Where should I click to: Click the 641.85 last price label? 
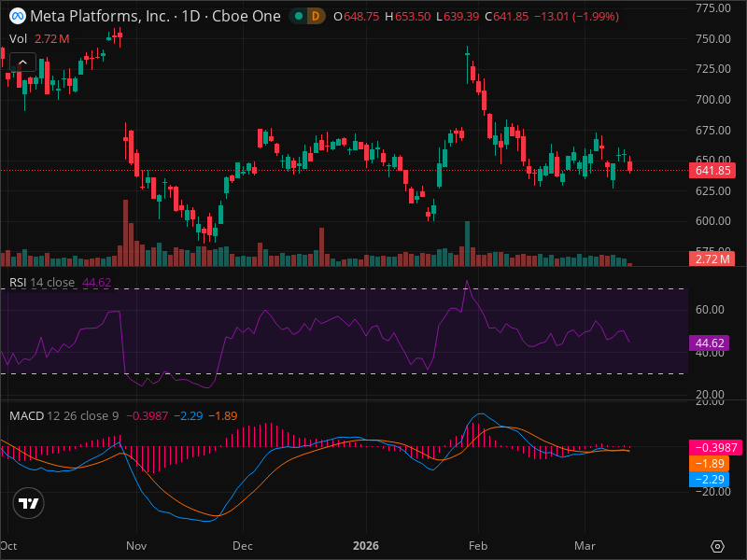[712, 171]
